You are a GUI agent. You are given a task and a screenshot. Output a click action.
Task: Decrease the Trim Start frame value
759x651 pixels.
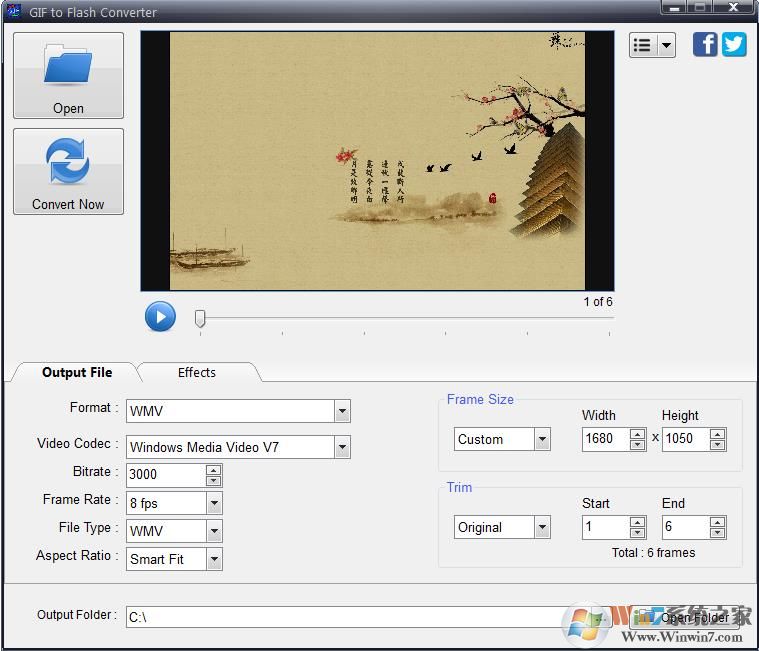tap(638, 533)
